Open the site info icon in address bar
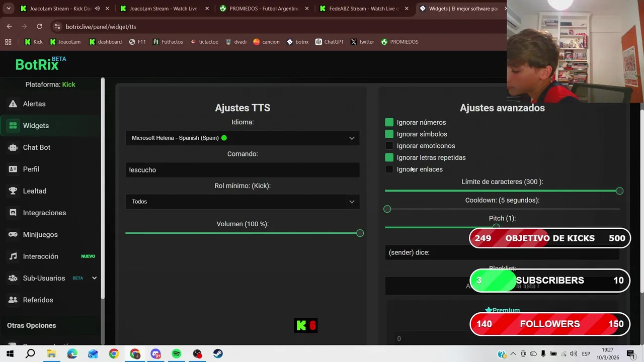The height and width of the screenshot is (362, 644). (x=56, y=26)
